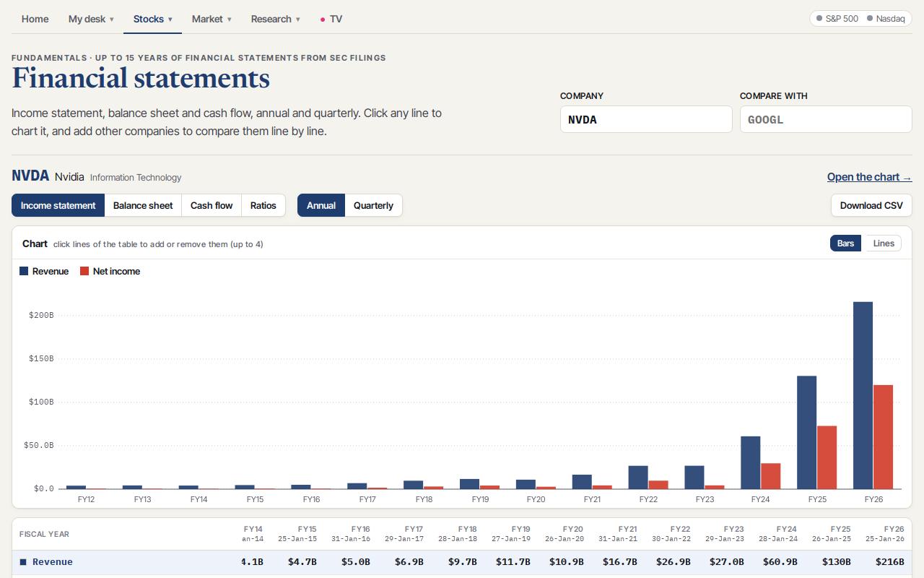Click the $4.7B revenue cell

302,562
